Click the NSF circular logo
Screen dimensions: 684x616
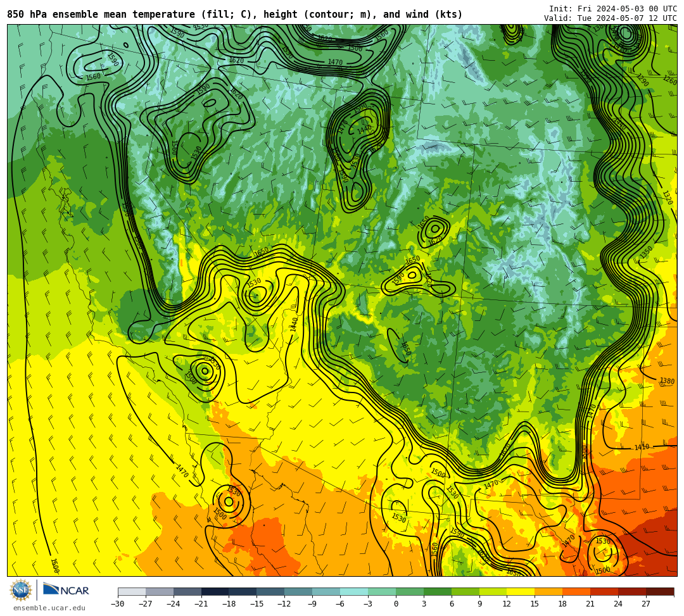pos(20,590)
